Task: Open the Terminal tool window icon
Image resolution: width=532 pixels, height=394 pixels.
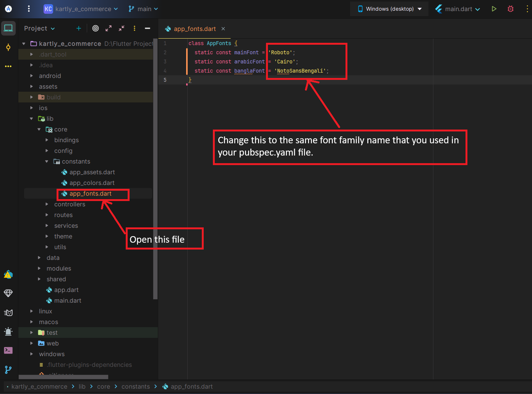Action: (x=8, y=350)
